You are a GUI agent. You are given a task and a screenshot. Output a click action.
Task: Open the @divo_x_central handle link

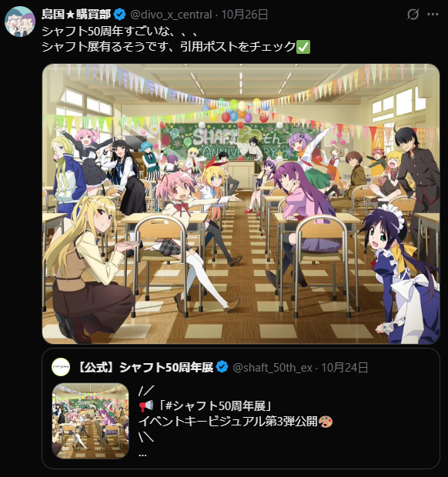click(x=171, y=15)
